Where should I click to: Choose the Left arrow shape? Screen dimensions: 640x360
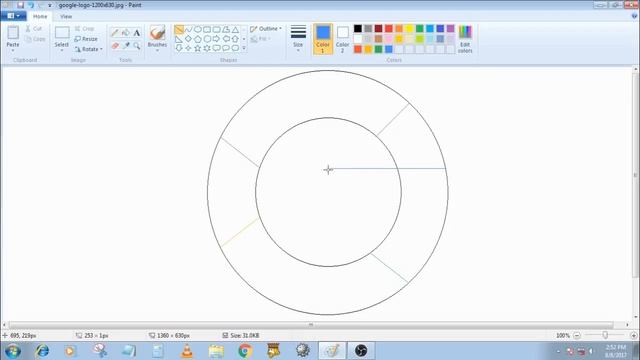226,39
